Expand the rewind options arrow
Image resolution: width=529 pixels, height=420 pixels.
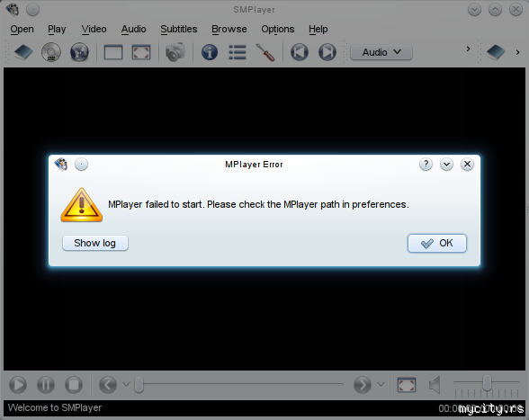coord(126,385)
